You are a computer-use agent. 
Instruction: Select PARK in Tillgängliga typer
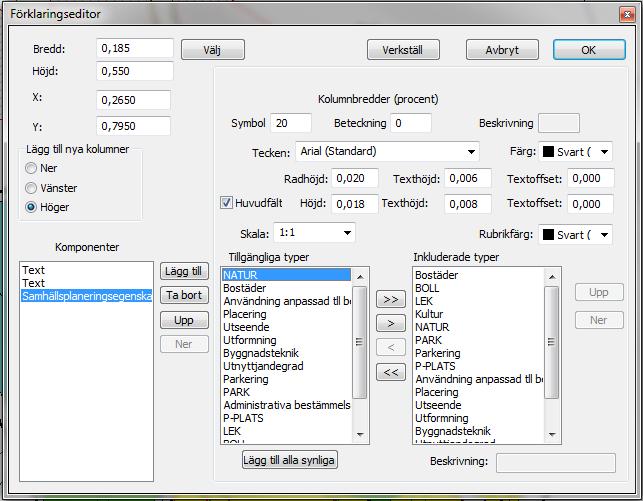coord(286,392)
